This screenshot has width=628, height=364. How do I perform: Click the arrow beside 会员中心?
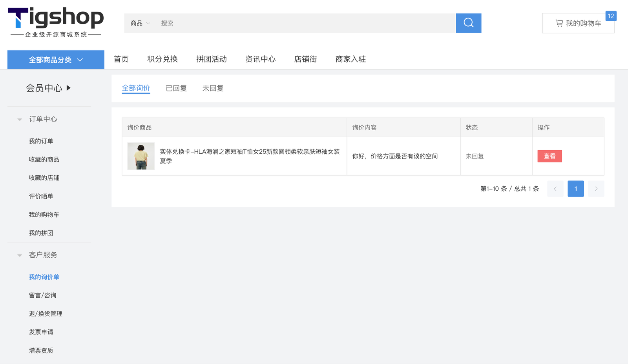click(69, 88)
